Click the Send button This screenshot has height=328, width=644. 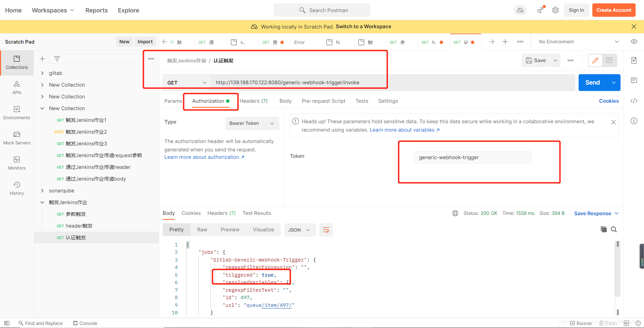[x=593, y=83]
